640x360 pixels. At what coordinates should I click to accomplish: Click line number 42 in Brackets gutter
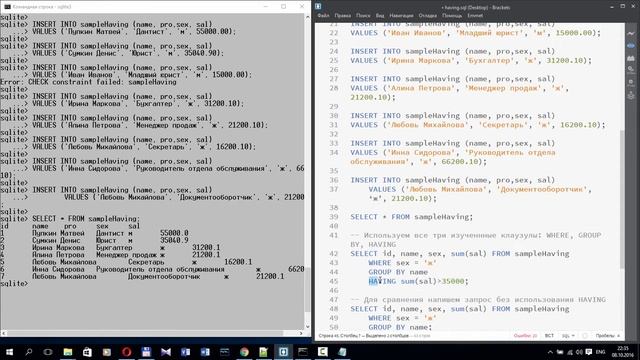[334, 253]
